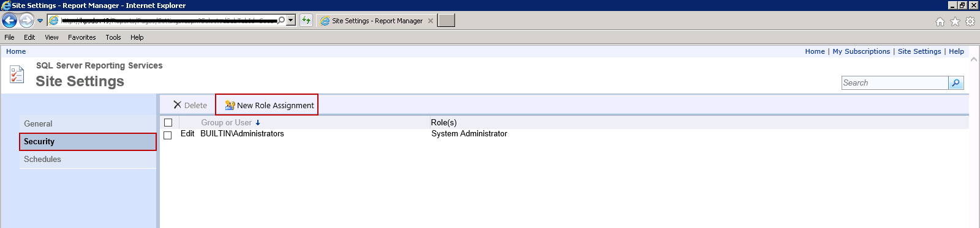Select the Schedules settings tab
Image resolution: width=980 pixels, height=228 pixels.
click(x=88, y=160)
